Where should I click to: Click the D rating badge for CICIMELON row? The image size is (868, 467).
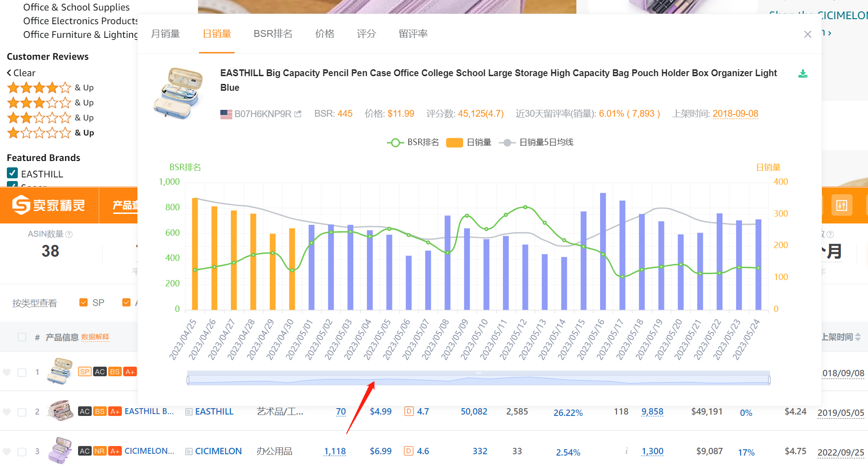(x=409, y=451)
